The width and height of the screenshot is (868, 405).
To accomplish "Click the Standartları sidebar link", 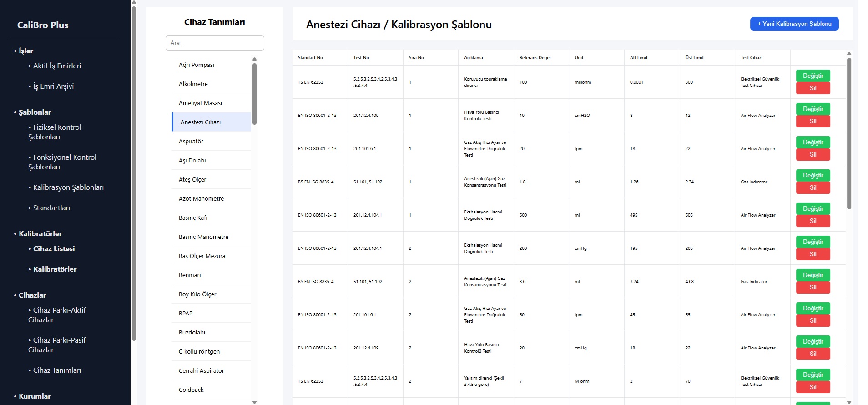I will [x=51, y=208].
